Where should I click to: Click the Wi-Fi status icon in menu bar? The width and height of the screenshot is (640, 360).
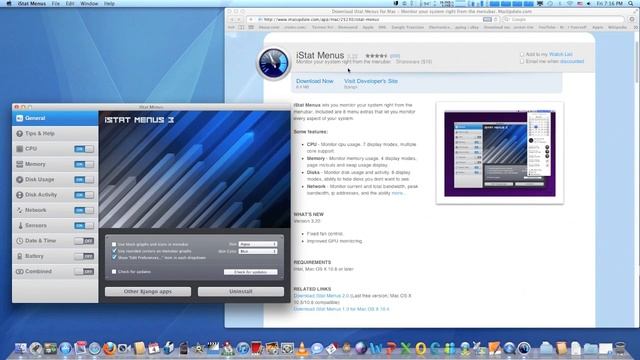[570, 3]
